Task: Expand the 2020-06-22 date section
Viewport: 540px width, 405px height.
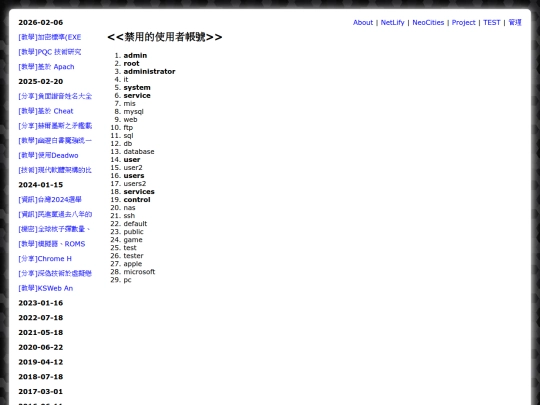Action: pos(41,347)
